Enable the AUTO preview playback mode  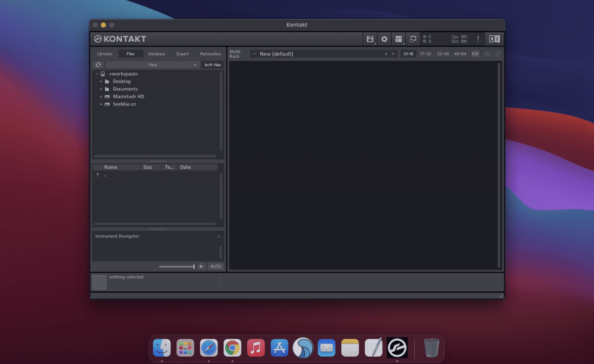point(216,266)
